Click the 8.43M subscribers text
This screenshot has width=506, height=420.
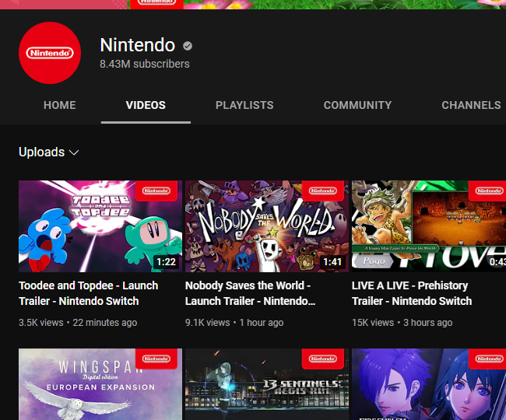145,64
